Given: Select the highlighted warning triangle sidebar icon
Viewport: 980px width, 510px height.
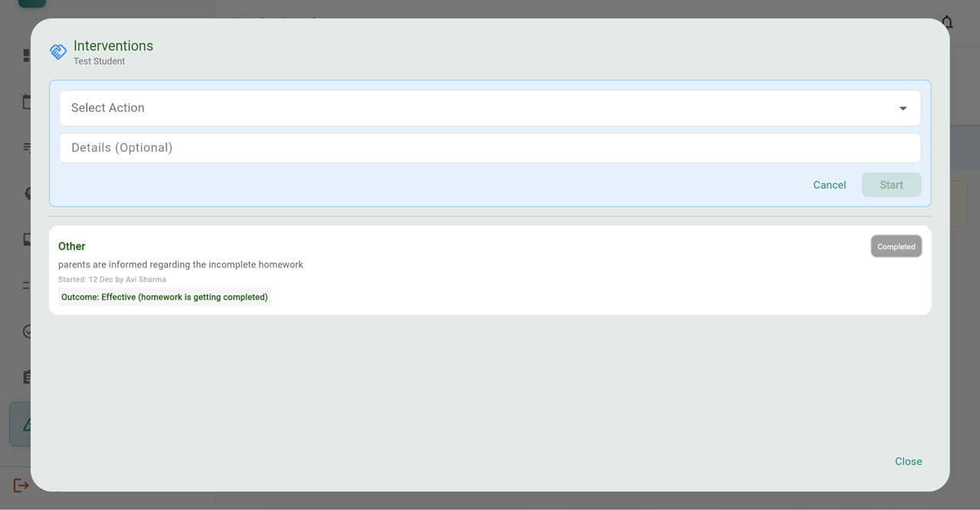Looking at the screenshot, I should coord(25,424).
